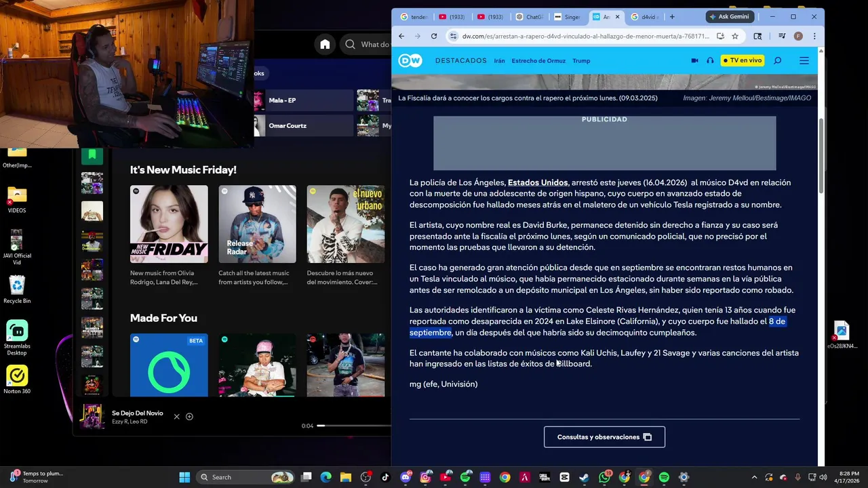Open Steam from the taskbar
This screenshot has width=868, height=488.
pos(585,477)
